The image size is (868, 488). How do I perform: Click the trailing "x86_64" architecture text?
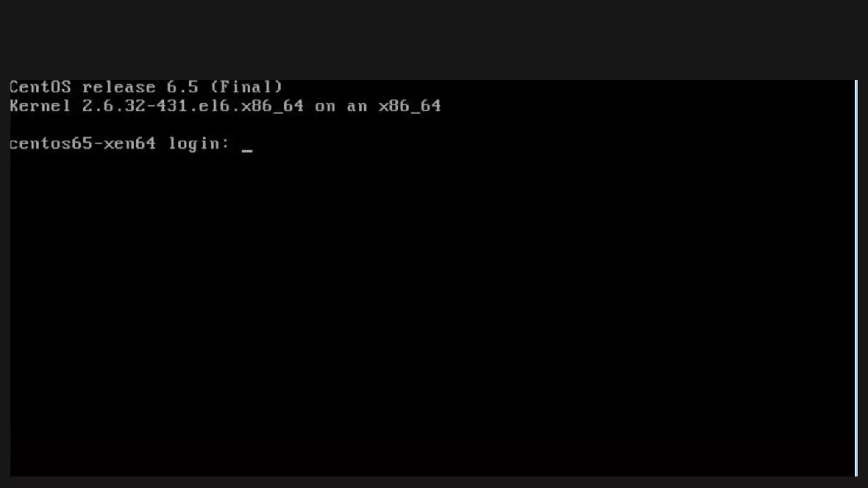tap(410, 105)
